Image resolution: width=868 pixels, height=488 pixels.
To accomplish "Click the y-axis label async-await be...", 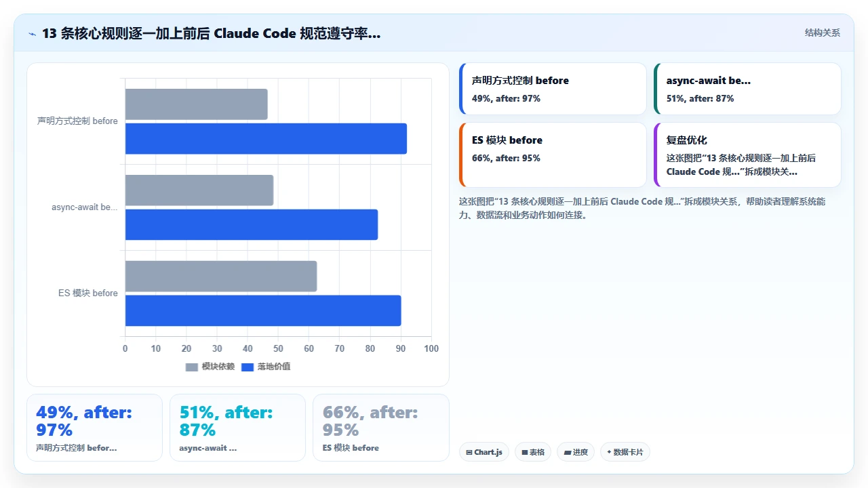I will (85, 207).
